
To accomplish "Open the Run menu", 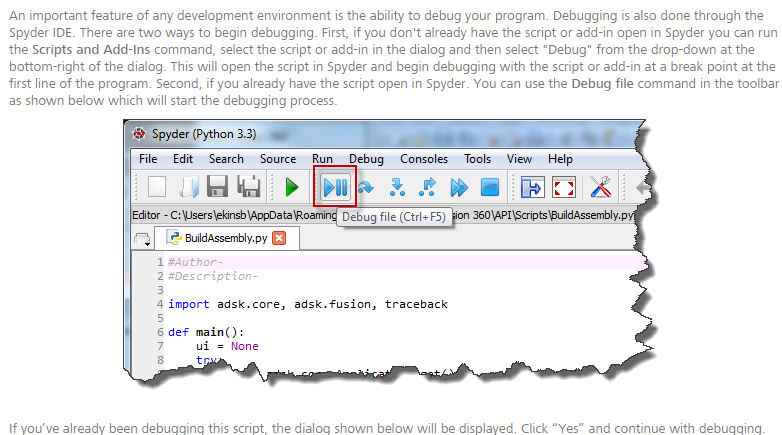I will pos(322,159).
